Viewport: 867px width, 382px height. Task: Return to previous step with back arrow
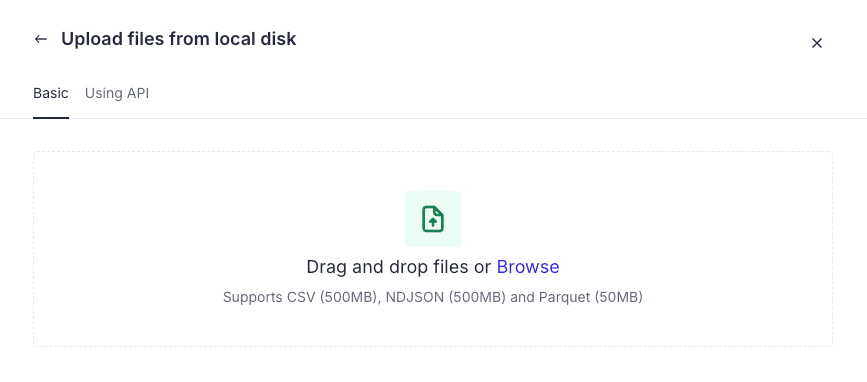tap(40, 39)
